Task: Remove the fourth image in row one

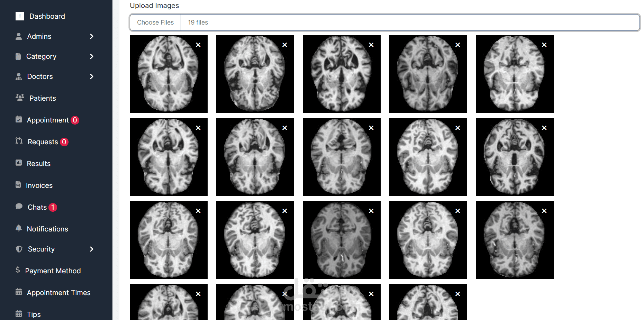Action: click(x=458, y=45)
